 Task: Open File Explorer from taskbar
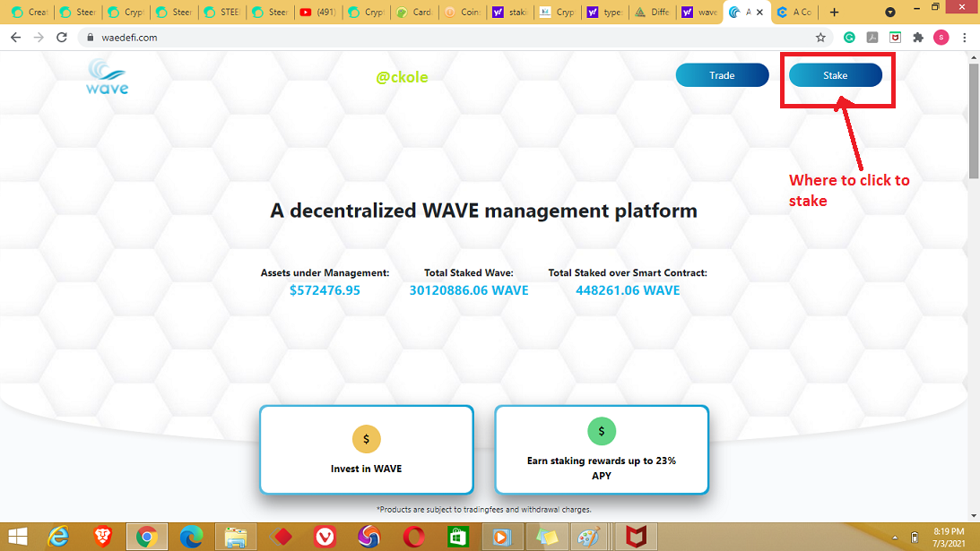click(x=236, y=537)
